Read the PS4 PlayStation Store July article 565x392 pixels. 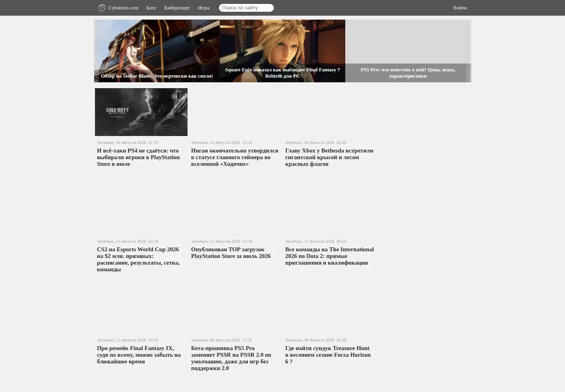139,157
